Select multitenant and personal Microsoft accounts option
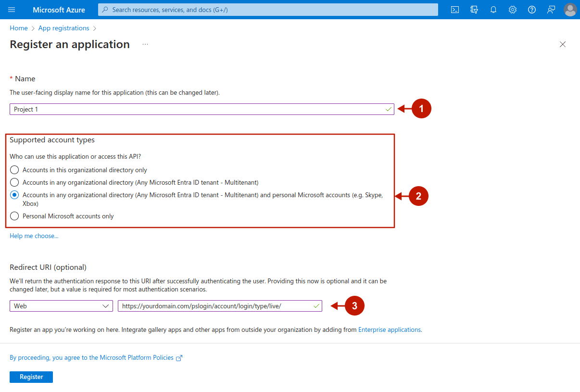Viewport: 580px width, 392px height. [14, 195]
